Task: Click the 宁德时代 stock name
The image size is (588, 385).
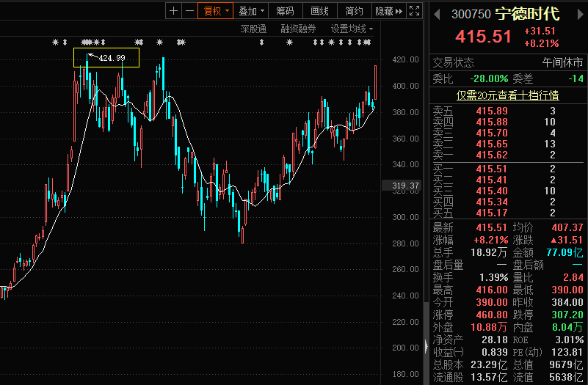Action: click(x=526, y=14)
